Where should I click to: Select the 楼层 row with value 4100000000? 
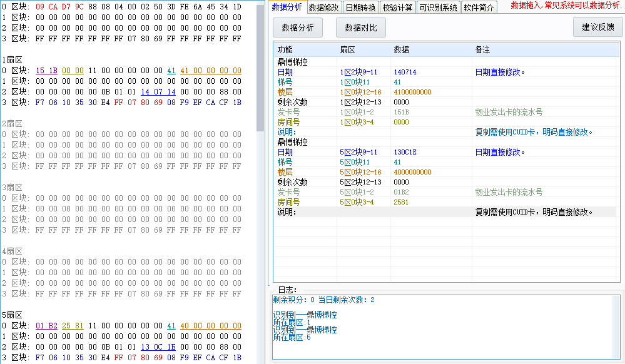(x=412, y=92)
